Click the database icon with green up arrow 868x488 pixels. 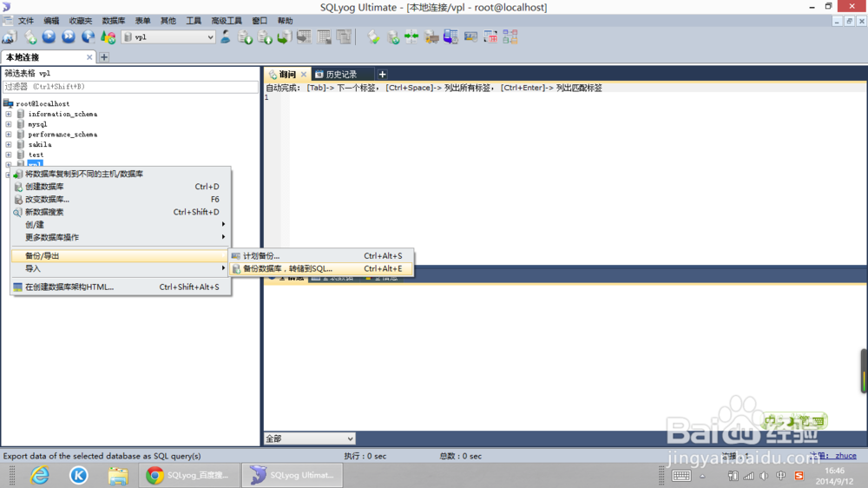(x=265, y=37)
